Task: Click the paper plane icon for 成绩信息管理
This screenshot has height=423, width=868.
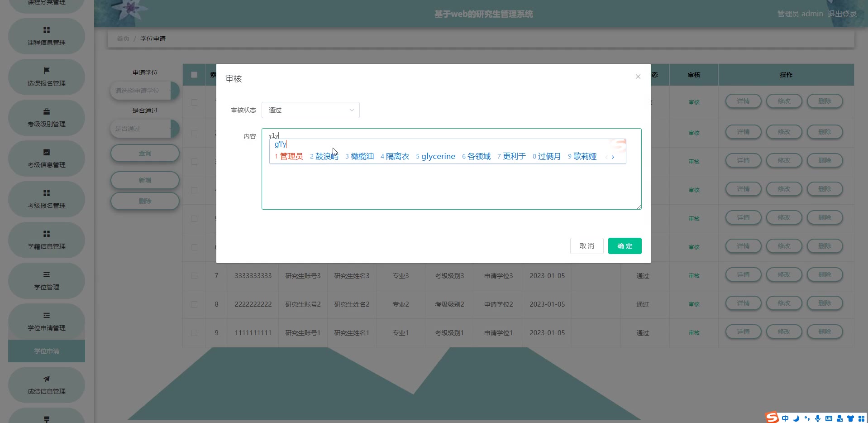Action: pyautogui.click(x=47, y=379)
